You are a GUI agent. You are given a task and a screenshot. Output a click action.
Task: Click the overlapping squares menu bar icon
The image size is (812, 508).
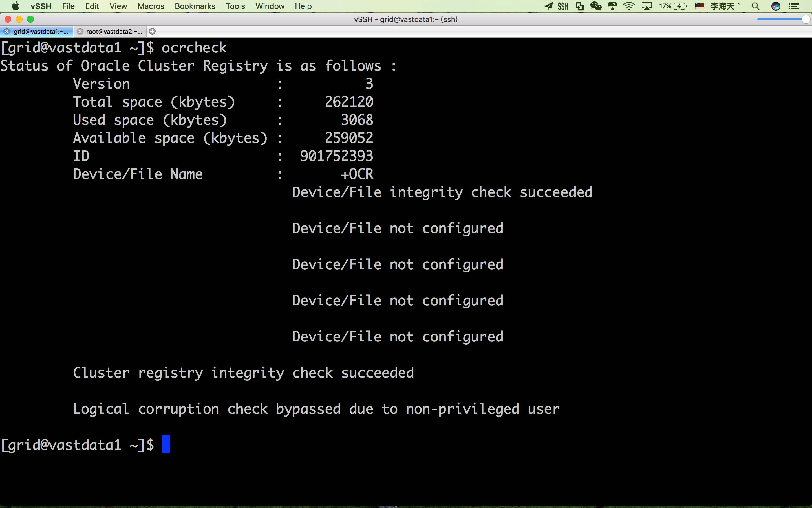tap(579, 6)
